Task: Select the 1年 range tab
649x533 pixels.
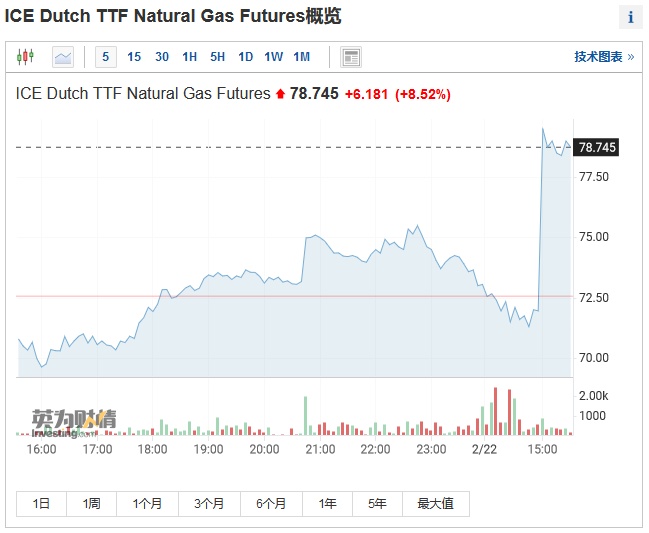Action: 327,504
